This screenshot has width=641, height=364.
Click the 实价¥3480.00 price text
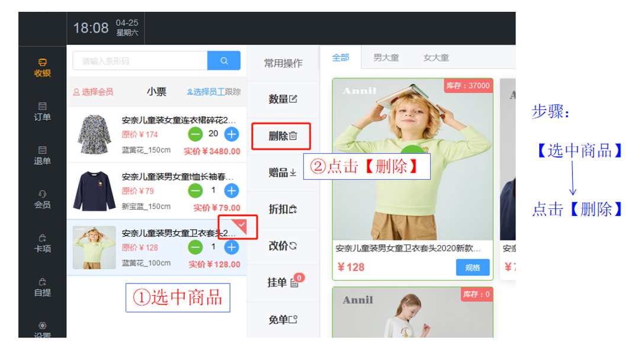(x=211, y=151)
